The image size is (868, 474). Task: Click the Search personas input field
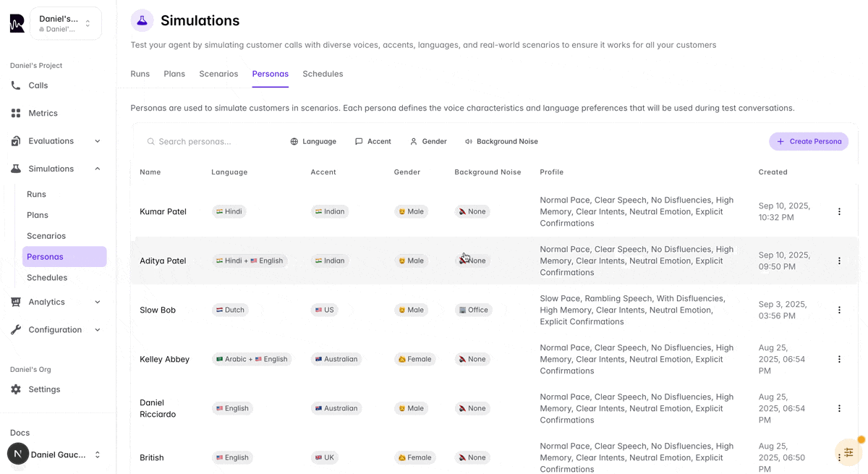(x=210, y=141)
